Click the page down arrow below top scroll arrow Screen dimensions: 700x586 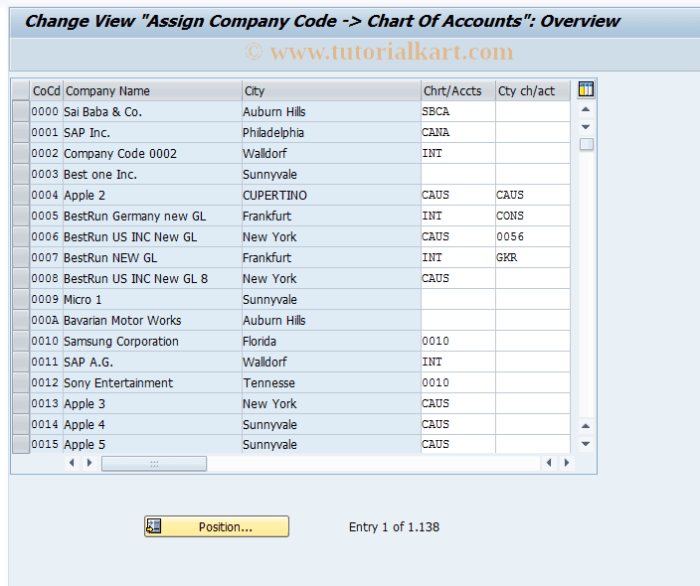point(586,127)
